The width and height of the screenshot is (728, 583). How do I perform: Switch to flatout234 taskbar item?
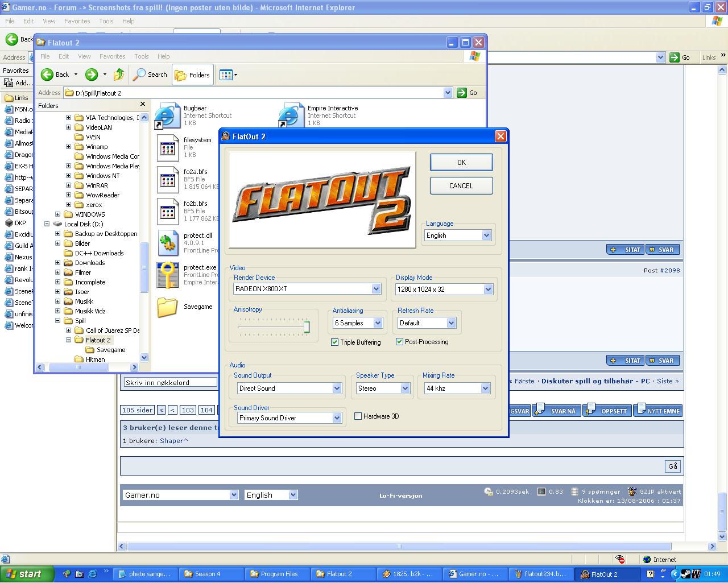click(541, 574)
